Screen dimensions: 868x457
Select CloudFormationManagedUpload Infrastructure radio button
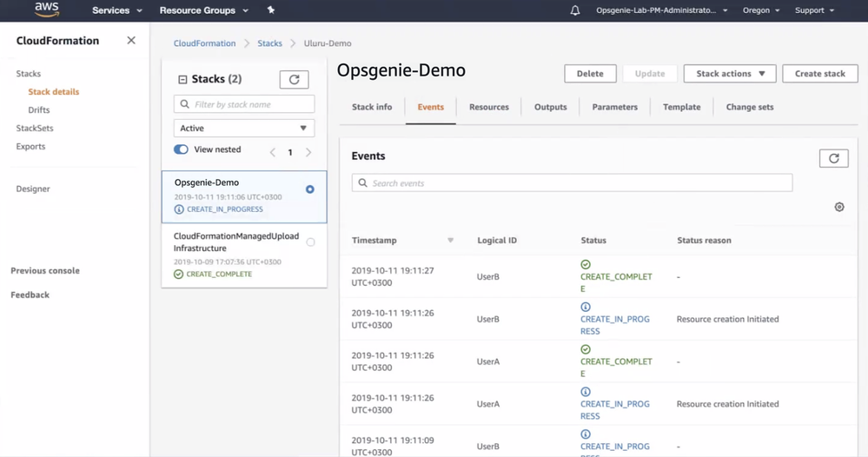(310, 242)
